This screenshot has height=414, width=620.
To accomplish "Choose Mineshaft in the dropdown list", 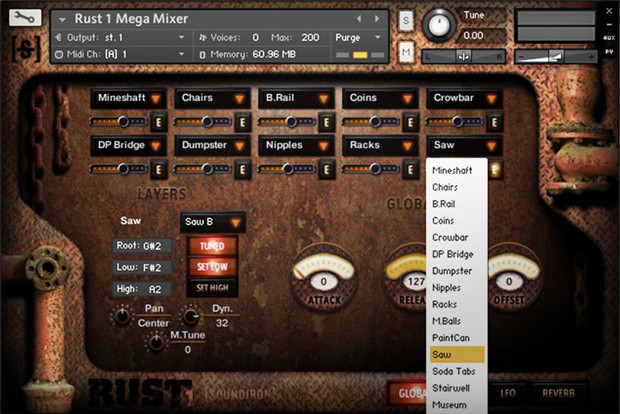I will (457, 170).
